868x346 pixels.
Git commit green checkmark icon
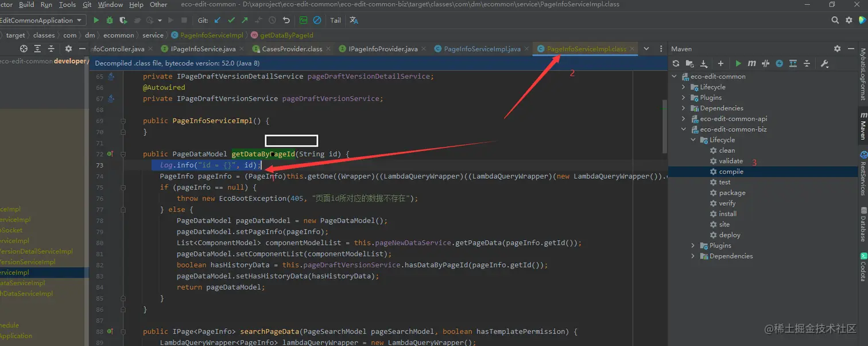(231, 20)
